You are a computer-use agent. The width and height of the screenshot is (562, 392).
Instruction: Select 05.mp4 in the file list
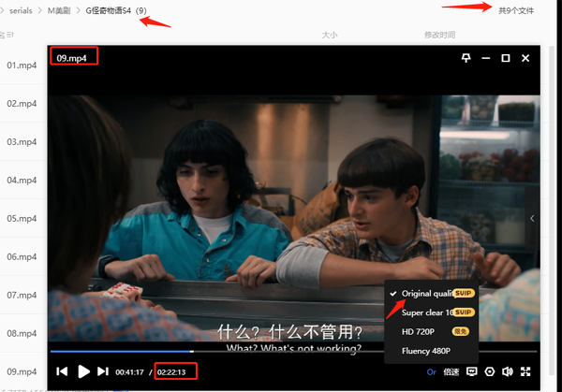pyautogui.click(x=21, y=218)
